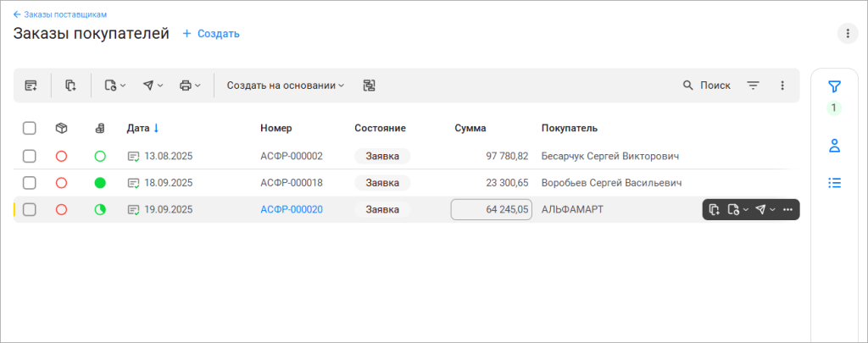Image resolution: width=868 pixels, height=343 pixels.
Task: Go back via Заказы поставщикам link
Action: pyautogui.click(x=59, y=14)
